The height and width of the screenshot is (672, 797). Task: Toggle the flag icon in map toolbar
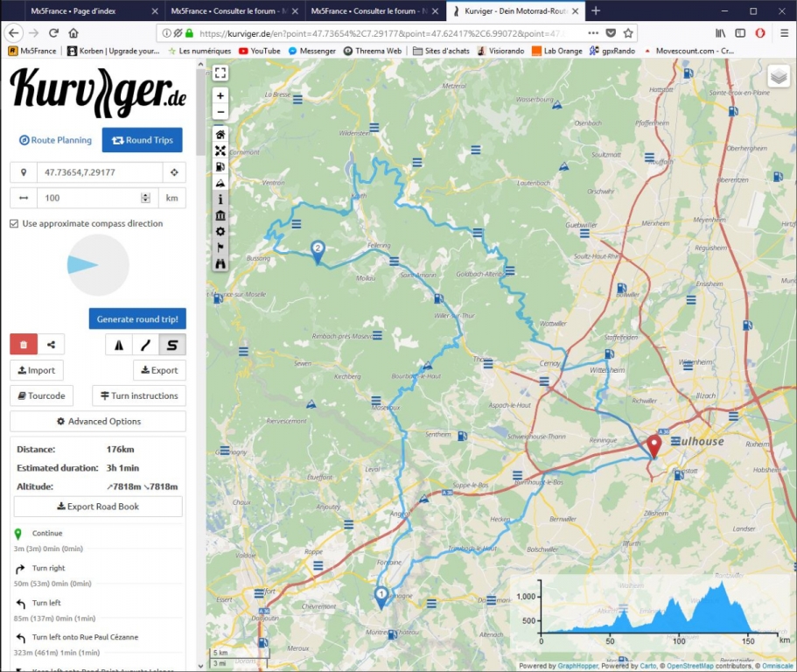point(220,248)
